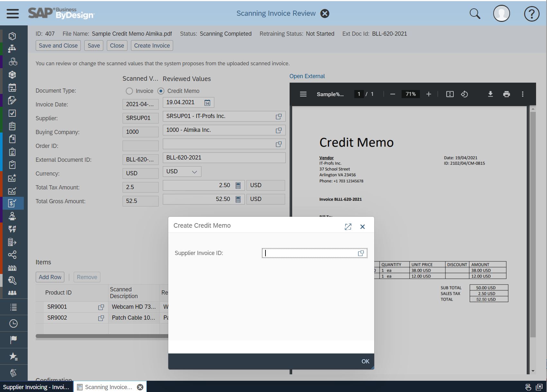Open the Supplier Invoicing work center sidebar icon
The height and width of the screenshot is (392, 547).
coord(12,203)
